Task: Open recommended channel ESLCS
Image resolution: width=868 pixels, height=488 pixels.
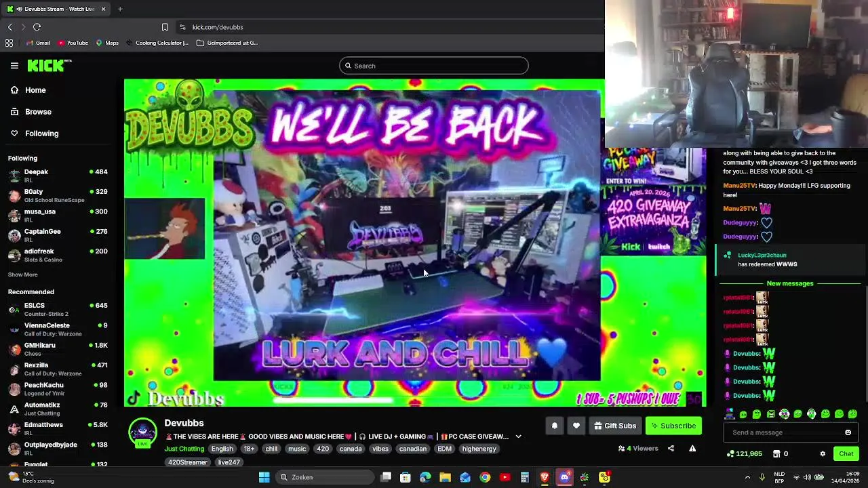Action: 58,309
